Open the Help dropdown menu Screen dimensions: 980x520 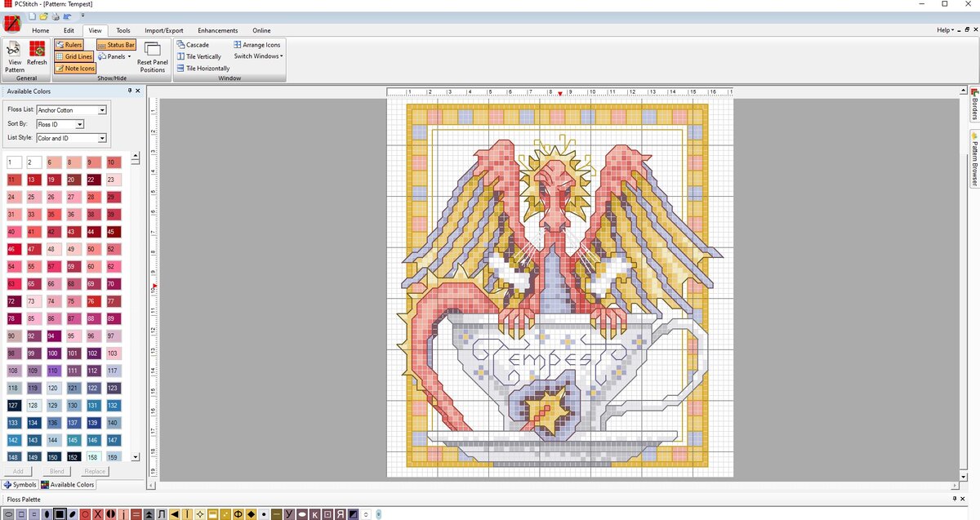tap(946, 30)
